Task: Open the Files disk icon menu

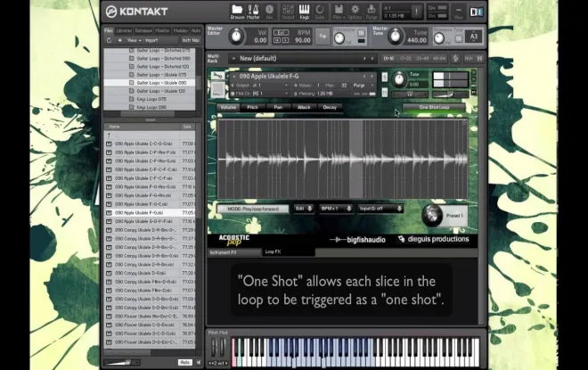Action: pos(339,12)
